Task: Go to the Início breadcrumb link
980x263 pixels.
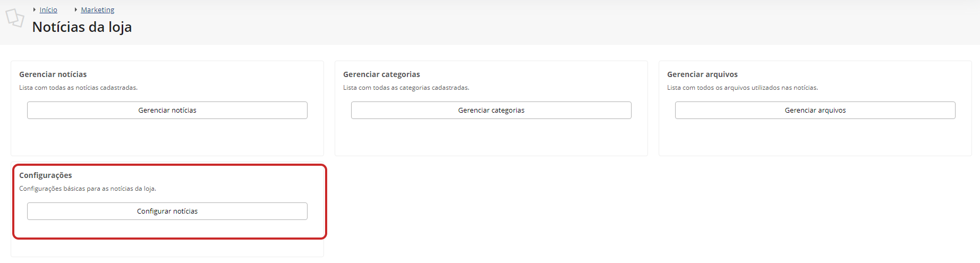Action: click(48, 10)
